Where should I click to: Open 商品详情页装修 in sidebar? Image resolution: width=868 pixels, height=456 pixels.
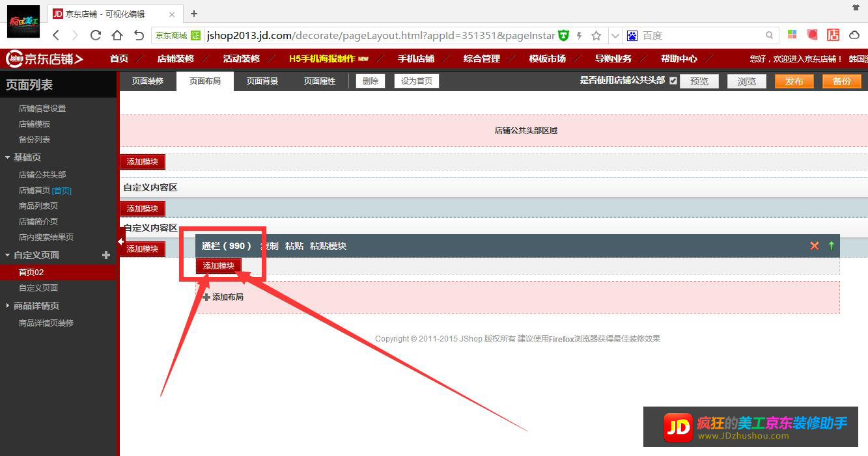click(46, 323)
